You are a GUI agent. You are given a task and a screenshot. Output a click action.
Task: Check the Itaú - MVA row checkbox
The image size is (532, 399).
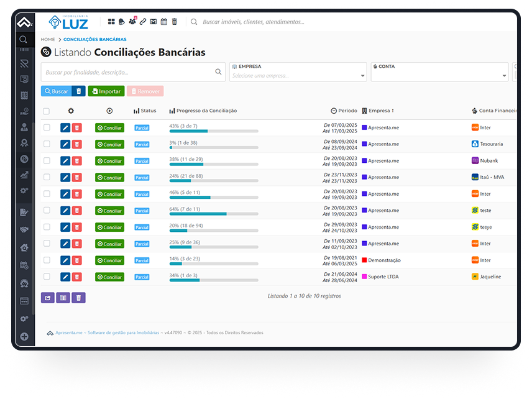(47, 177)
